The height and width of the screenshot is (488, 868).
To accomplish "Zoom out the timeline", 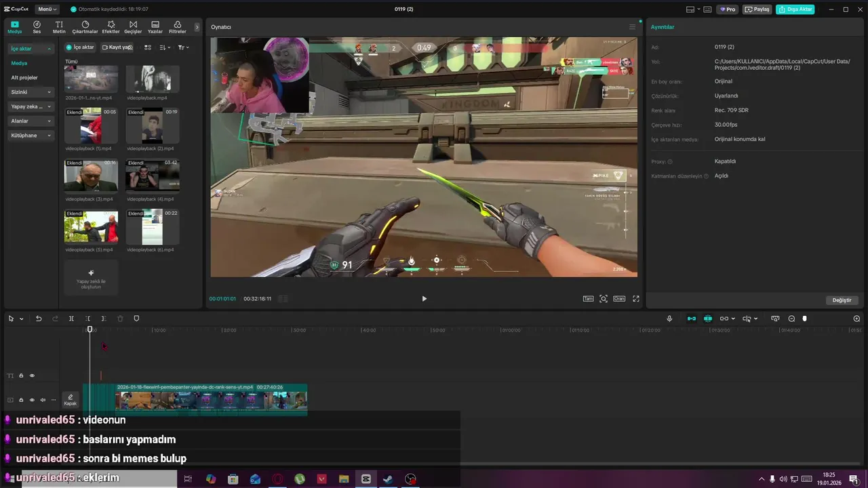I will (x=791, y=319).
